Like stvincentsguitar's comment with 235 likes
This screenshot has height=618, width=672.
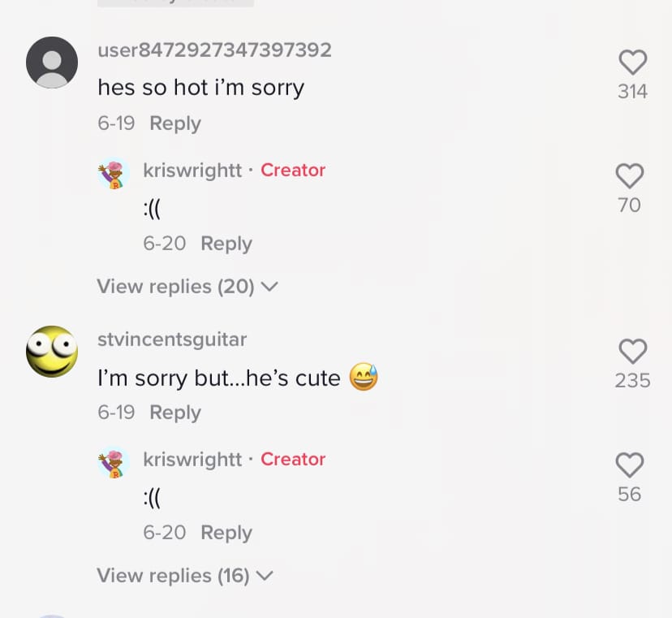(632, 352)
